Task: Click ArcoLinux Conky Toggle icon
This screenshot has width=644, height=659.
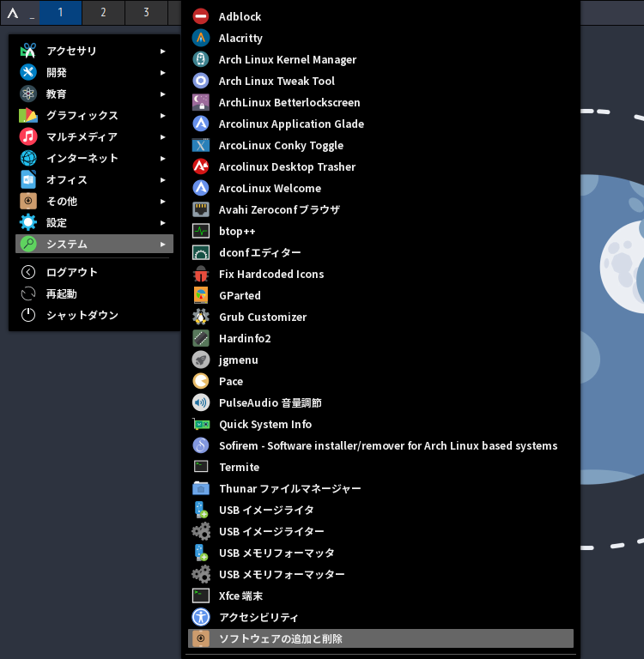Action: 201,145
